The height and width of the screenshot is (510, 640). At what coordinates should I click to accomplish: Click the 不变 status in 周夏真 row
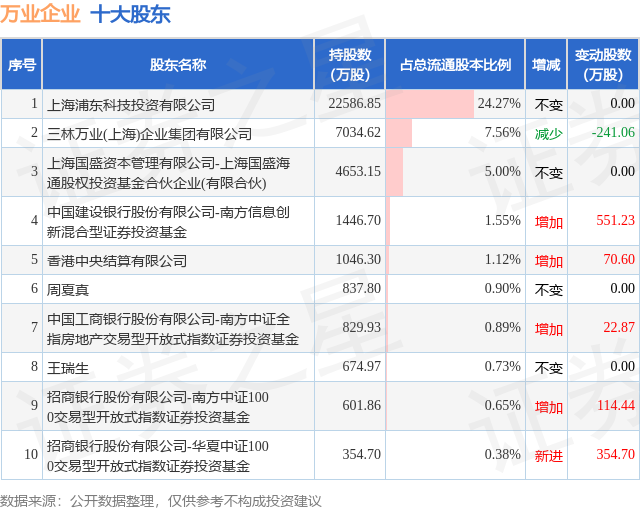point(549,290)
